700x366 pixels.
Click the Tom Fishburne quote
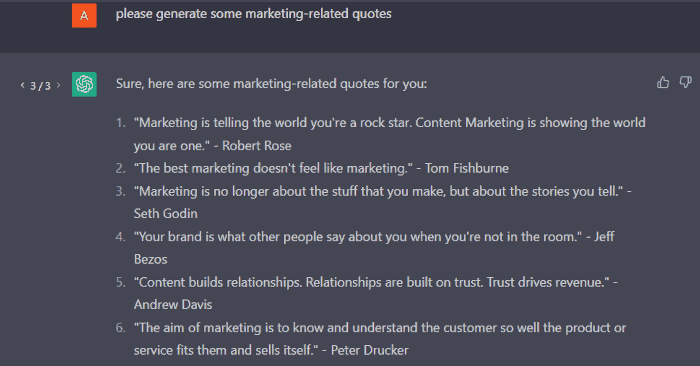pos(321,168)
